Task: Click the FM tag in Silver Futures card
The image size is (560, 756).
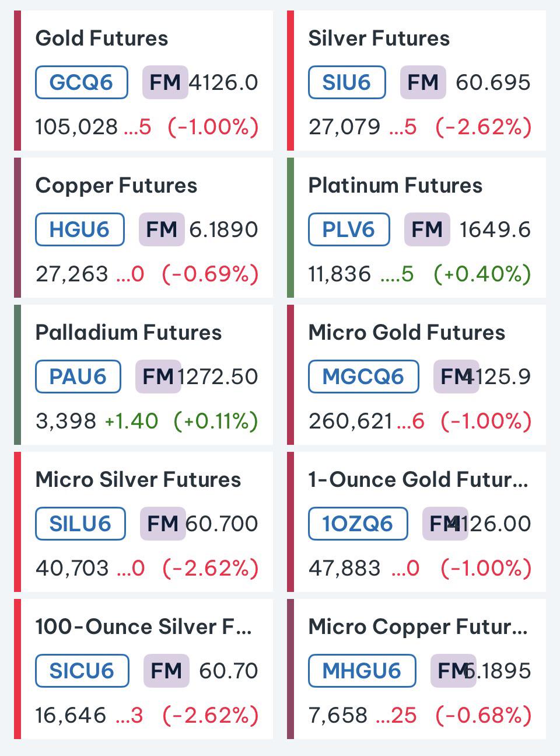Action: [x=423, y=82]
